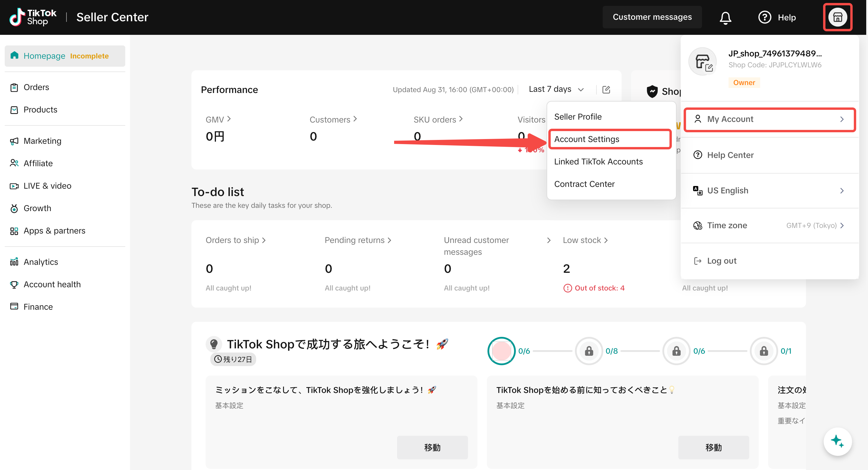The height and width of the screenshot is (470, 868).
Task: Click the Orders clipboard icon
Action: (14, 87)
